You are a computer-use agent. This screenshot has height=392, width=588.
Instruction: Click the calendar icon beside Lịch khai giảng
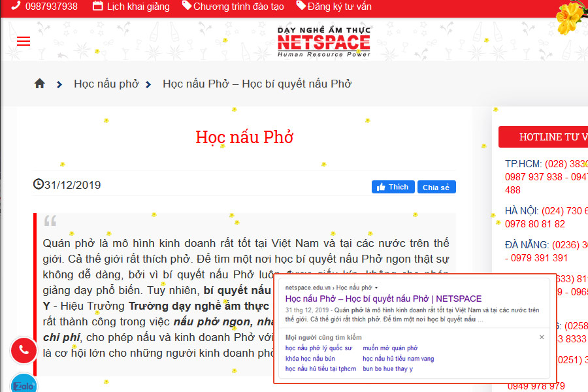[98, 7]
